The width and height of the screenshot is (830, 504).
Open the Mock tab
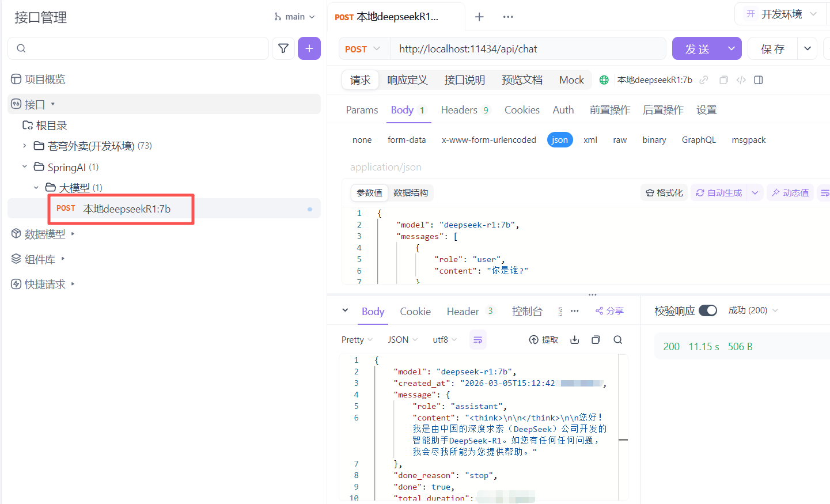pos(571,80)
